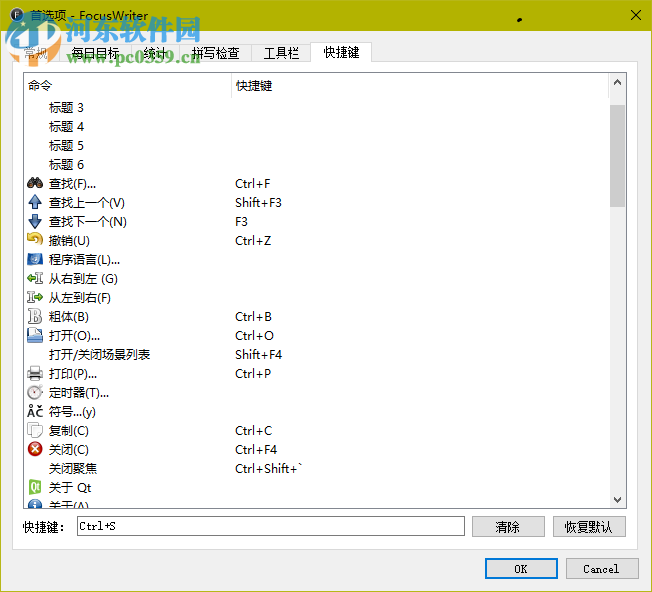This screenshot has height=592, width=652.
Task: Click the undo icon beside 撤销(U)
Action: [35, 240]
